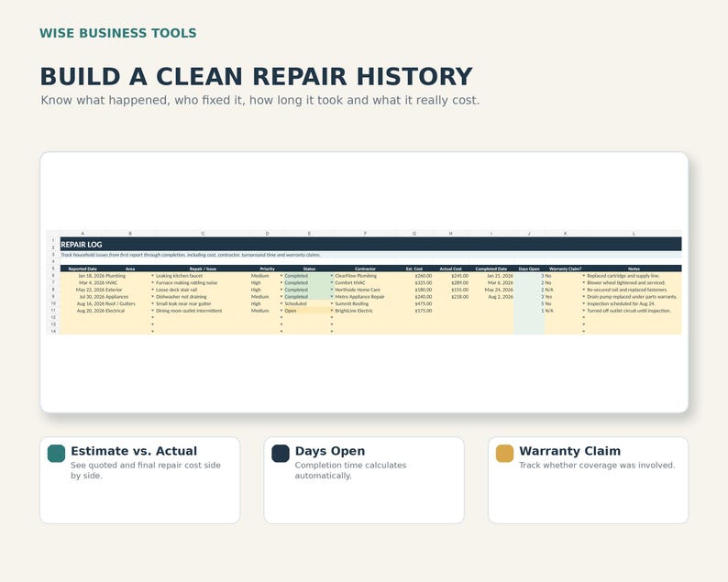Viewport: 728px width, 582px height.
Task: Select the Jan 21, 2026 completed date cell
Action: 491,276
